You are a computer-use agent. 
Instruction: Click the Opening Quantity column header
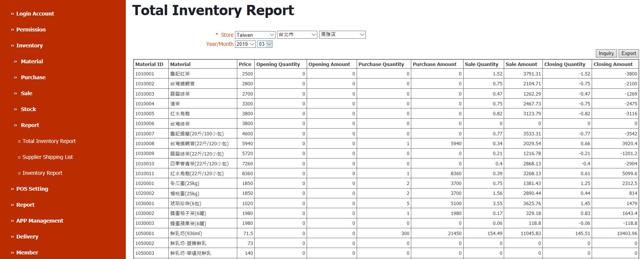click(x=280, y=64)
